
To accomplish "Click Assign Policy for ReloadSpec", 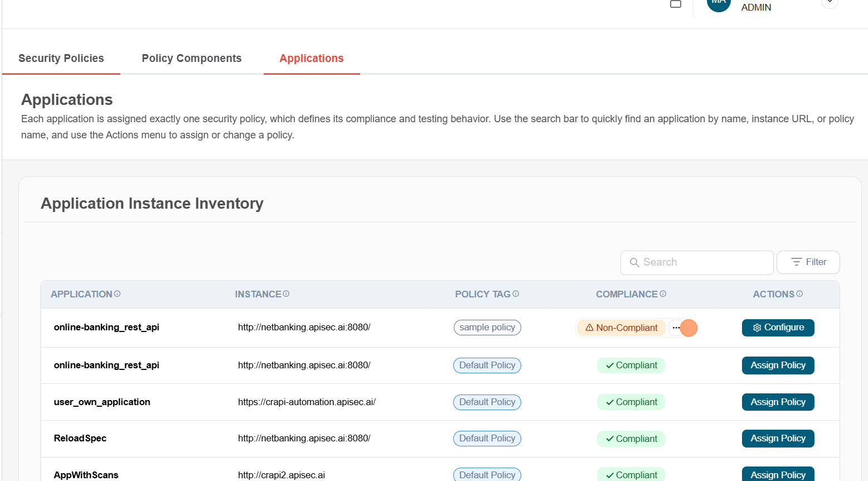I will coord(778,439).
